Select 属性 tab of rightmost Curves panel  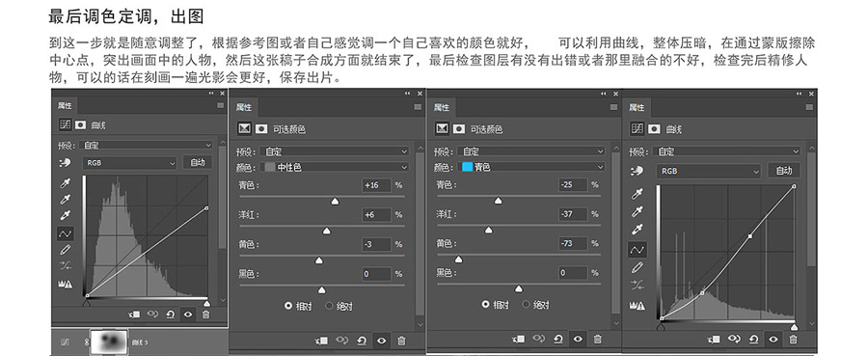(x=637, y=107)
